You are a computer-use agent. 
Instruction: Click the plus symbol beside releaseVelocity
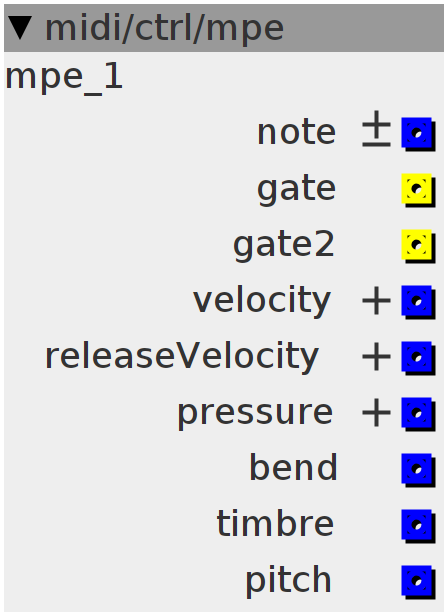[x=376, y=357]
